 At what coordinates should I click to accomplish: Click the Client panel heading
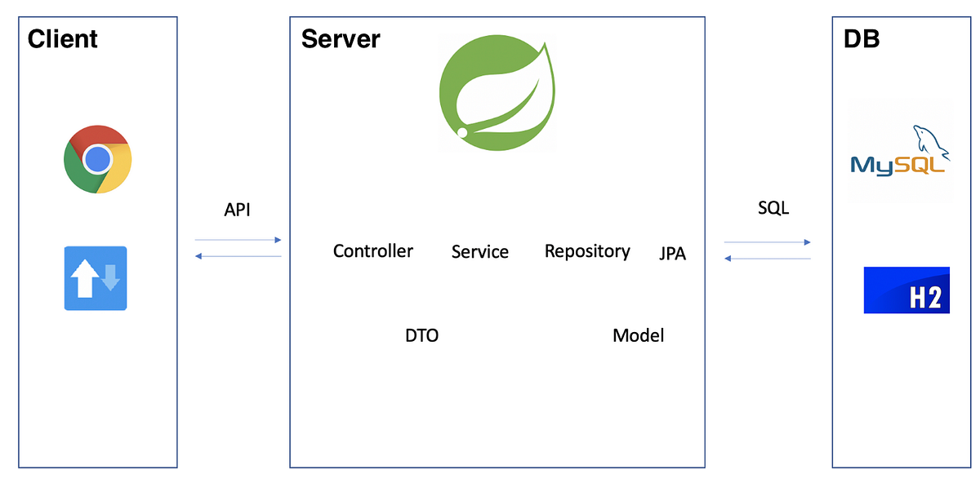[62, 38]
